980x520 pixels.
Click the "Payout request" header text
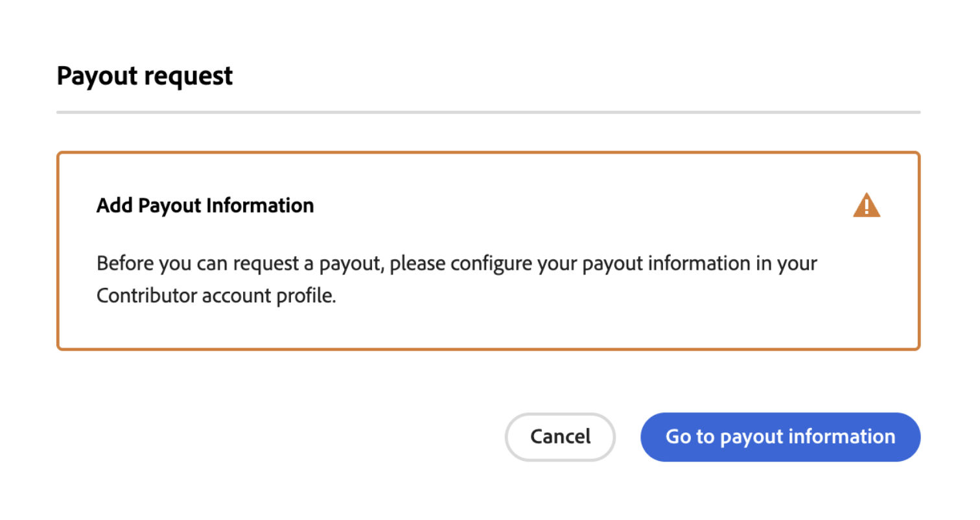point(145,76)
